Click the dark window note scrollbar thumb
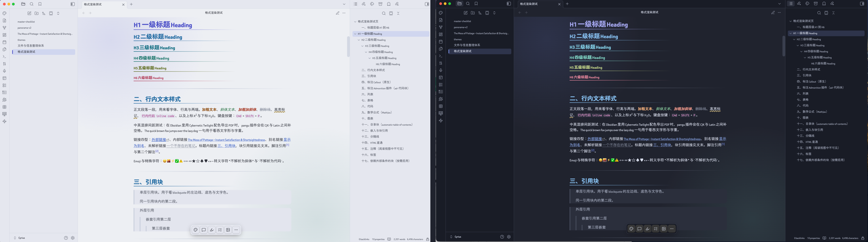868x242 pixels. [x=784, y=46]
